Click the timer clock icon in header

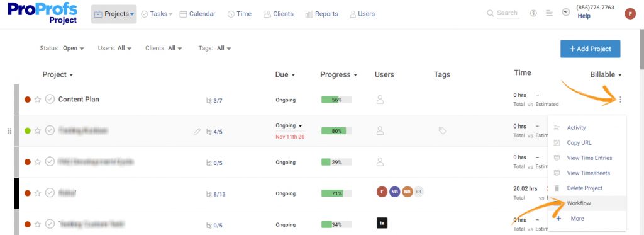point(566,13)
